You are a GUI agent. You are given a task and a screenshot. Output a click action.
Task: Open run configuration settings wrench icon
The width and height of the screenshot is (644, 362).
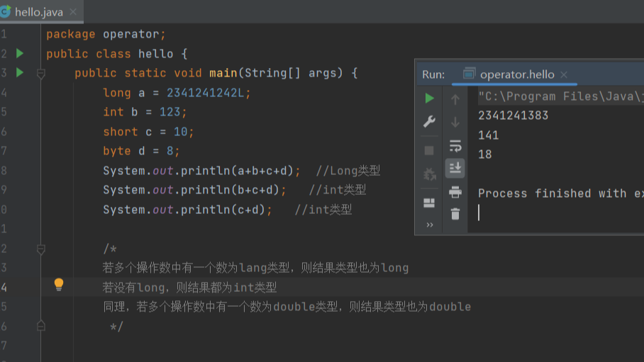tap(429, 121)
